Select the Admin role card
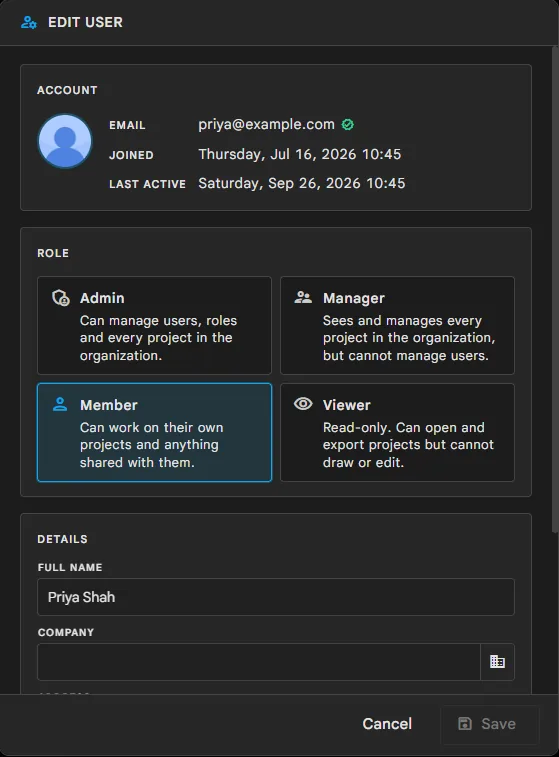559x757 pixels. point(154,325)
